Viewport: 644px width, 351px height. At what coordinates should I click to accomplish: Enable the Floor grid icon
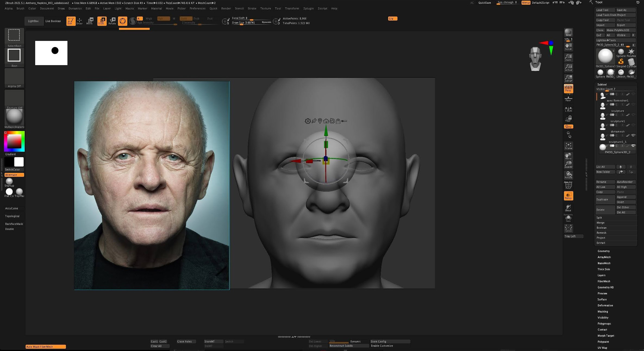(x=568, y=98)
